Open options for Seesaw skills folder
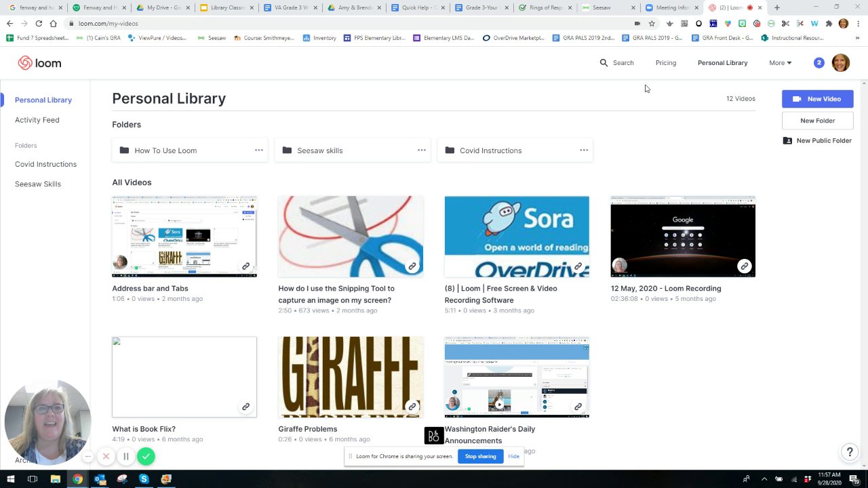The height and width of the screenshot is (488, 868). (422, 150)
